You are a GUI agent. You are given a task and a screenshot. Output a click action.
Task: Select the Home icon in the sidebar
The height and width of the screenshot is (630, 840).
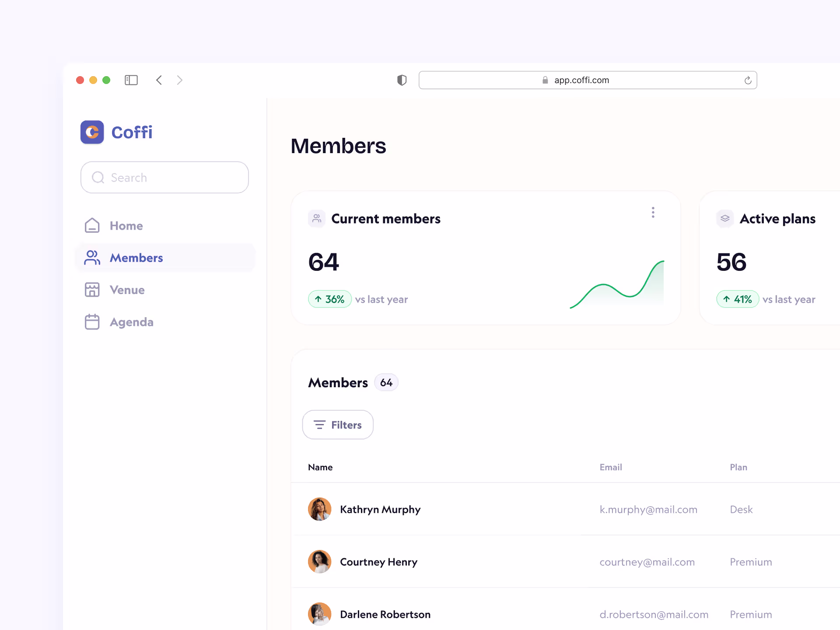(92, 225)
